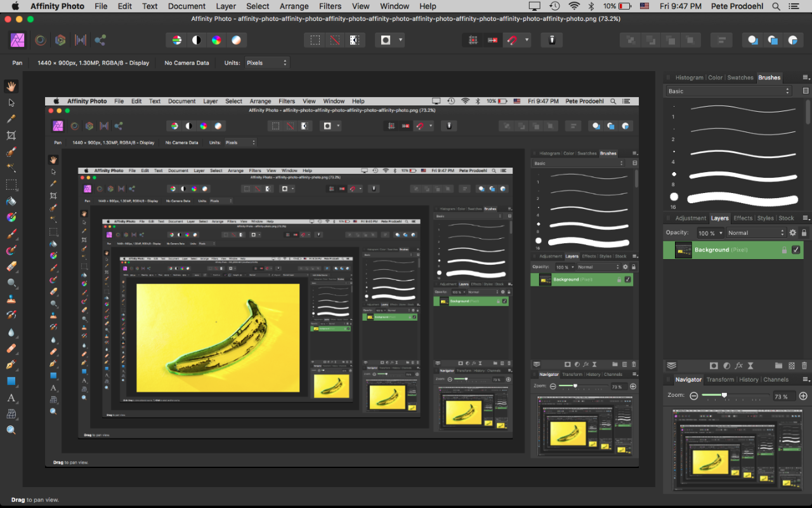The image size is (812, 508).
Task: Select the View (hand) tool
Action: (x=11, y=86)
